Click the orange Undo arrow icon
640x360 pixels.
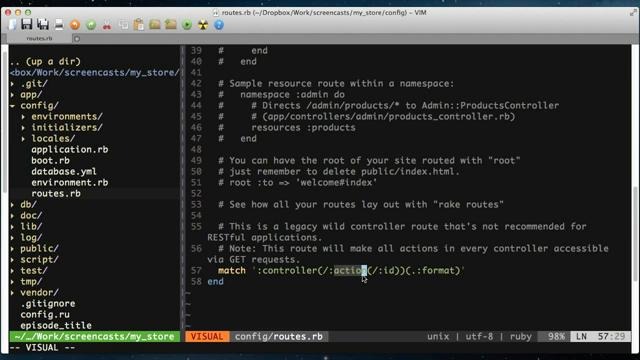[x=75, y=25]
